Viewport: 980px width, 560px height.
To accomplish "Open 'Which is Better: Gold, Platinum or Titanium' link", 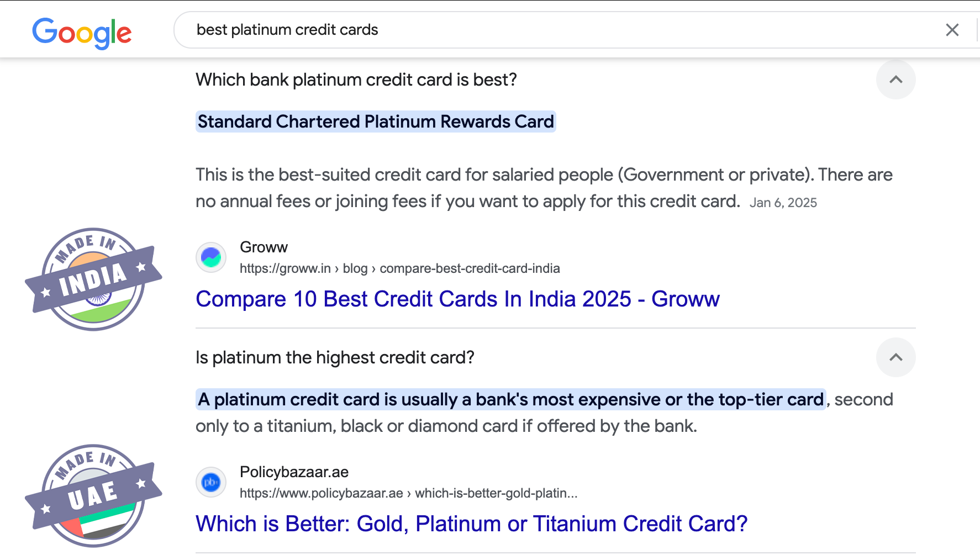I will click(x=471, y=524).
